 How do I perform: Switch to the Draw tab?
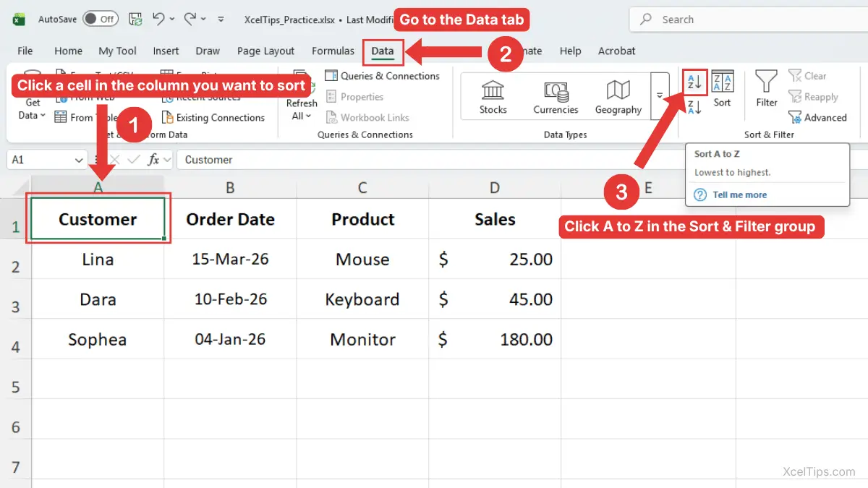tap(208, 51)
